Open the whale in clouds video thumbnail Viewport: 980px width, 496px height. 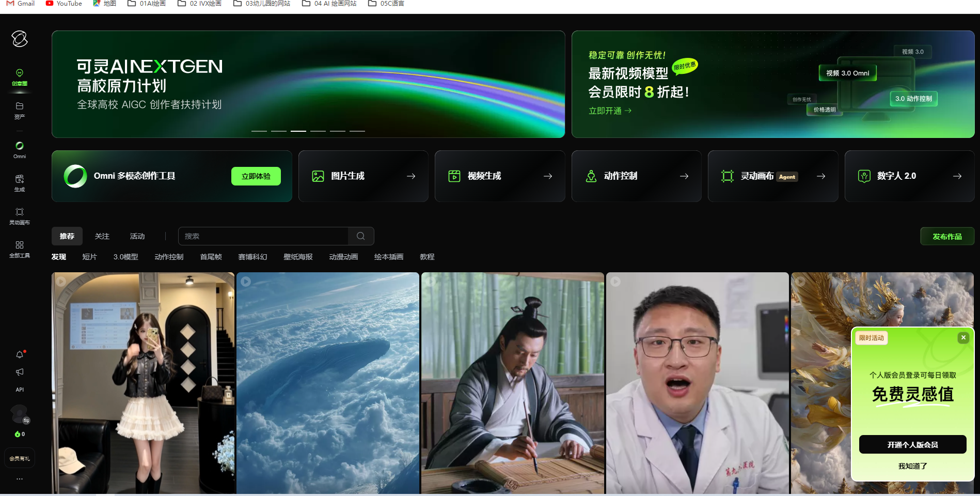328,383
